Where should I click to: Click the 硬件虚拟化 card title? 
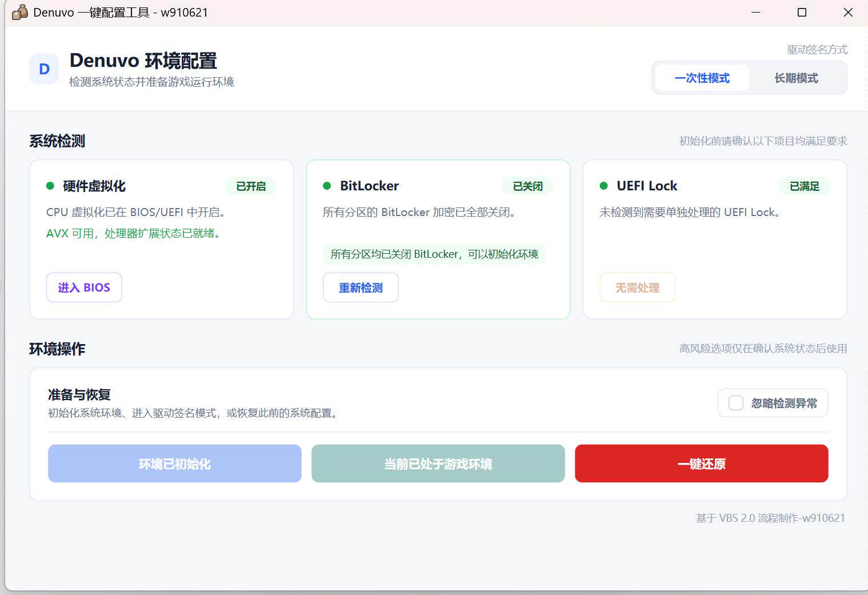[x=94, y=186]
